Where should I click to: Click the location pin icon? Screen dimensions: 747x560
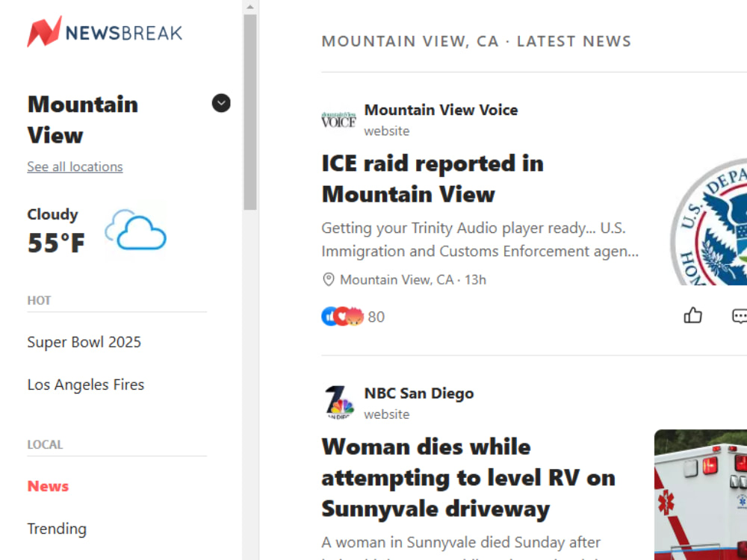(x=328, y=279)
